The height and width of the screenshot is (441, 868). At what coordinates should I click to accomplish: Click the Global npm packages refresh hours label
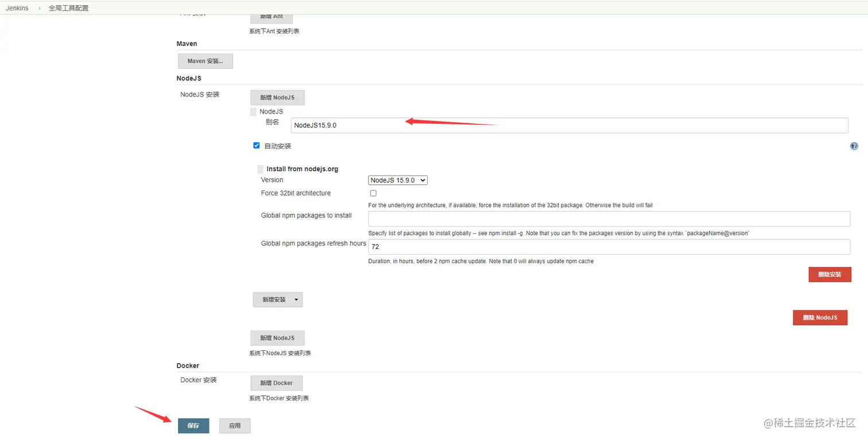point(313,243)
